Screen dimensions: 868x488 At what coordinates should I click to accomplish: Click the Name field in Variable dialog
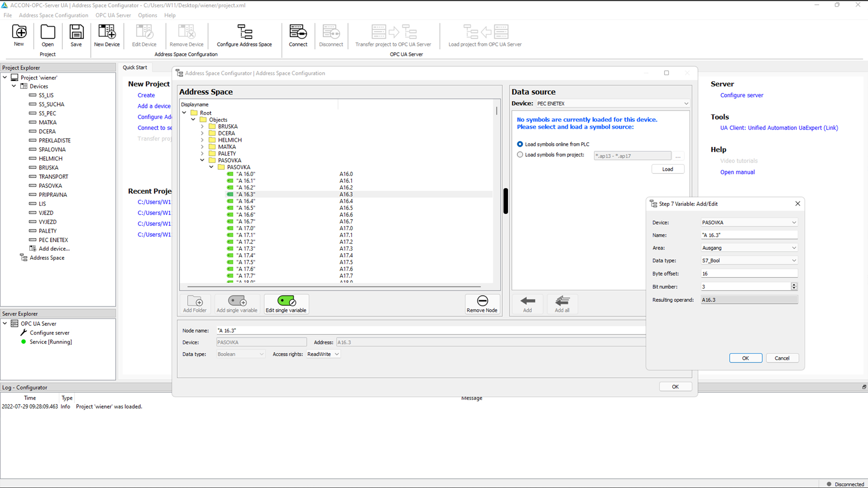(x=749, y=235)
